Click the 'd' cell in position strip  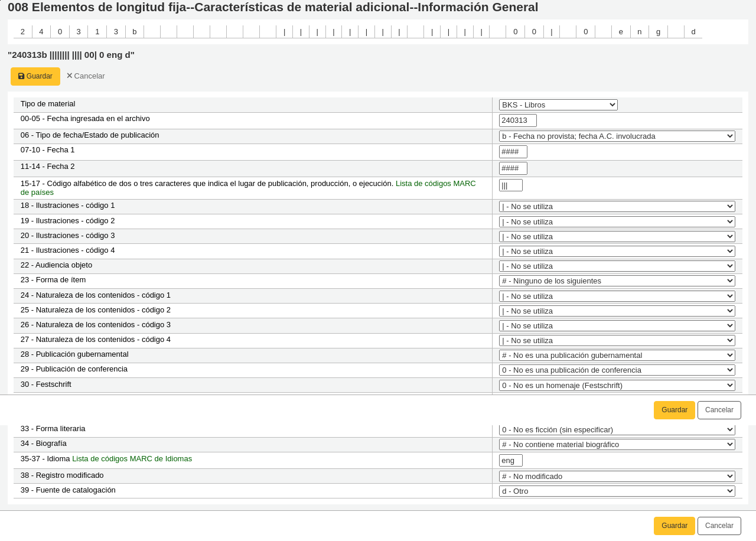[693, 32]
